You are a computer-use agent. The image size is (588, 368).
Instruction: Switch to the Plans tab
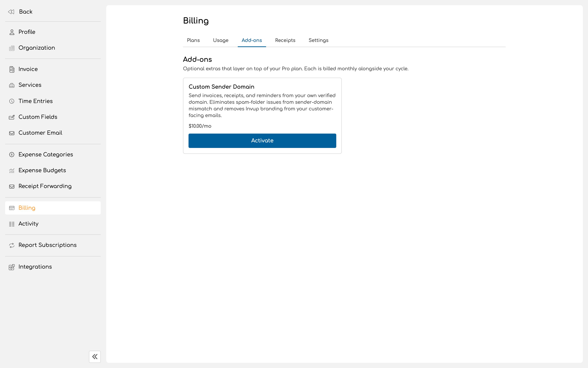[193, 40]
